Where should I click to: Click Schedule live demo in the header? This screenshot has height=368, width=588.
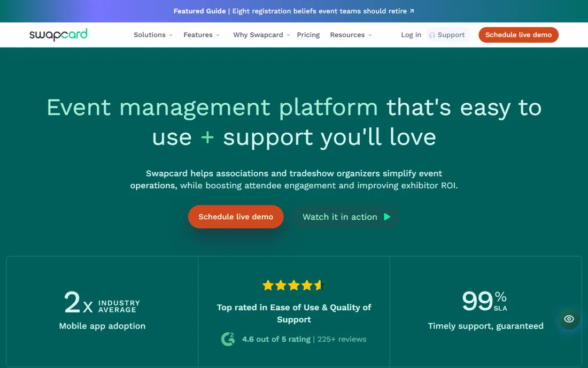(519, 35)
